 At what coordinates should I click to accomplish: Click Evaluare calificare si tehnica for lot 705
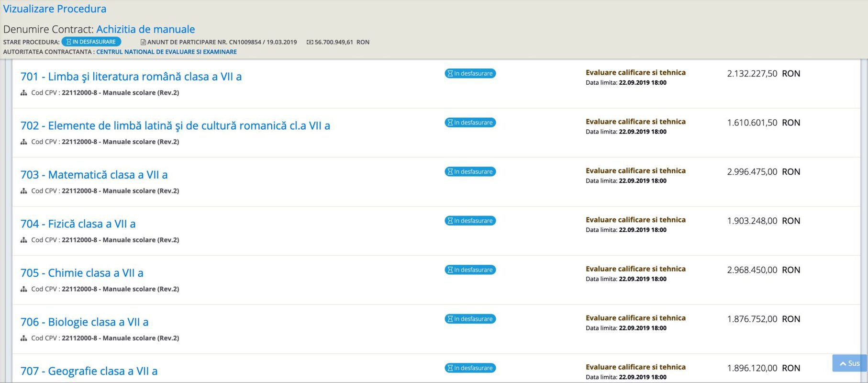pos(635,269)
